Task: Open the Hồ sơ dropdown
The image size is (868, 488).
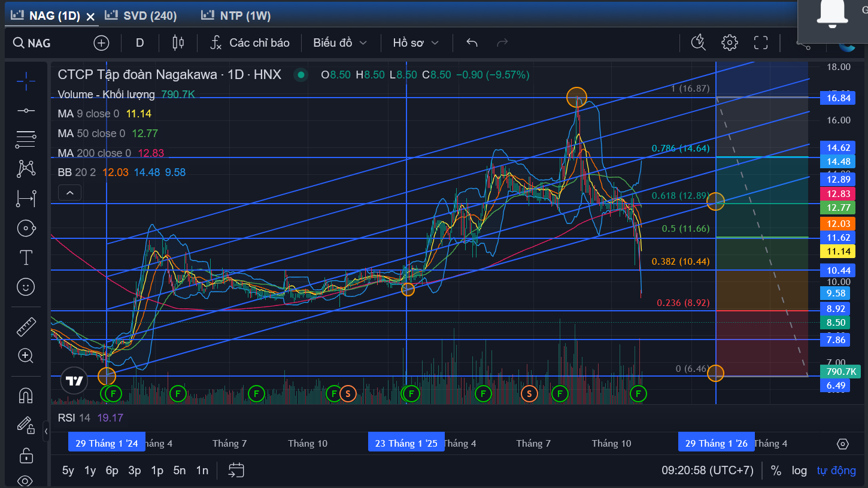Action: point(416,43)
